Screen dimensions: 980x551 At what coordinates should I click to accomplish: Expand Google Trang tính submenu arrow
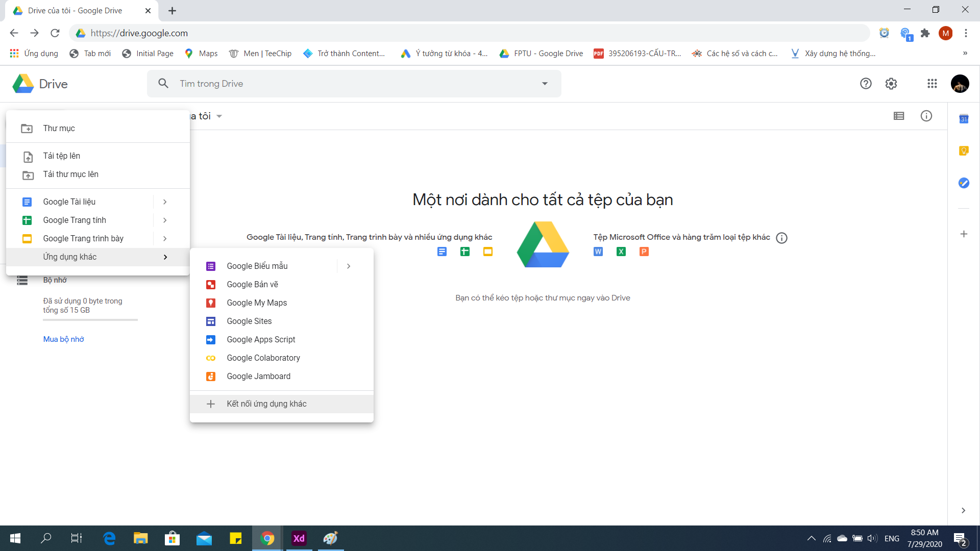[x=165, y=220]
